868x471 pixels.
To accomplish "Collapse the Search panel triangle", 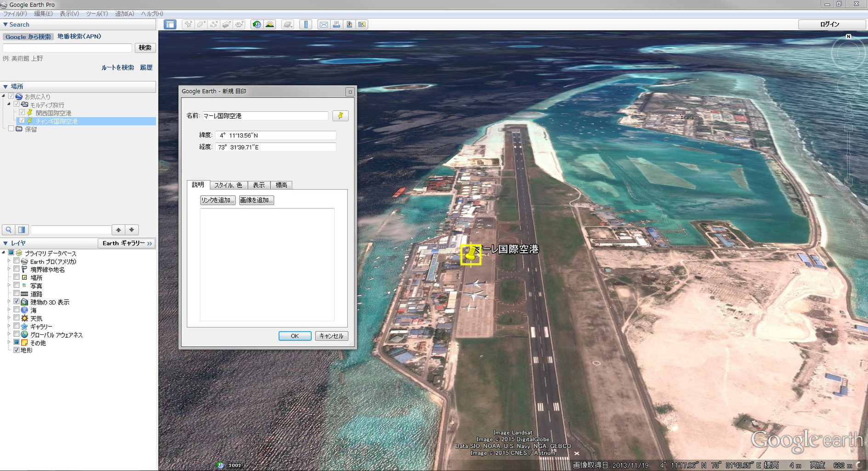I will [5, 24].
